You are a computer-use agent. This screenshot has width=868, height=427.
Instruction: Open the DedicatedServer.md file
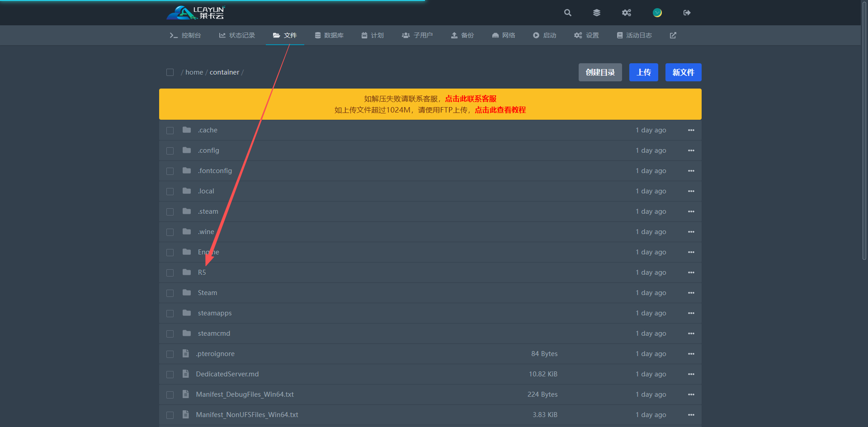pos(227,374)
